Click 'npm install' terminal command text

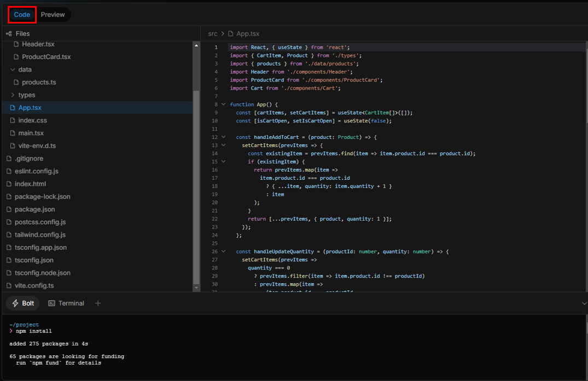(x=34, y=331)
